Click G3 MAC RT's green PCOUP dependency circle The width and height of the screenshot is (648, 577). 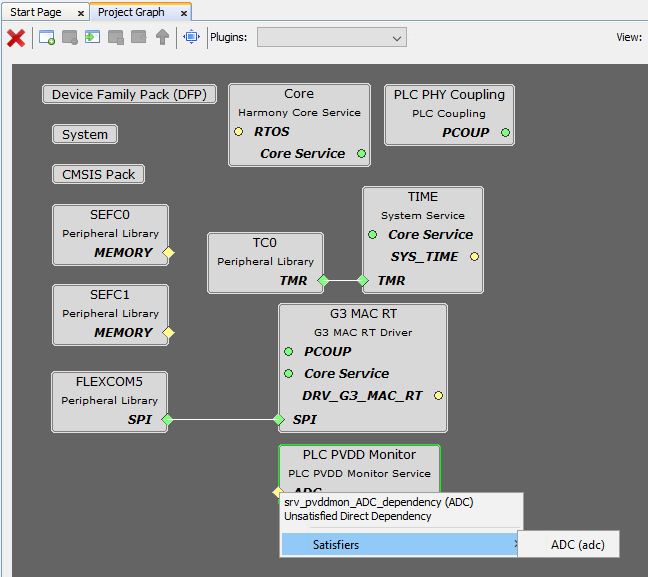(x=288, y=352)
